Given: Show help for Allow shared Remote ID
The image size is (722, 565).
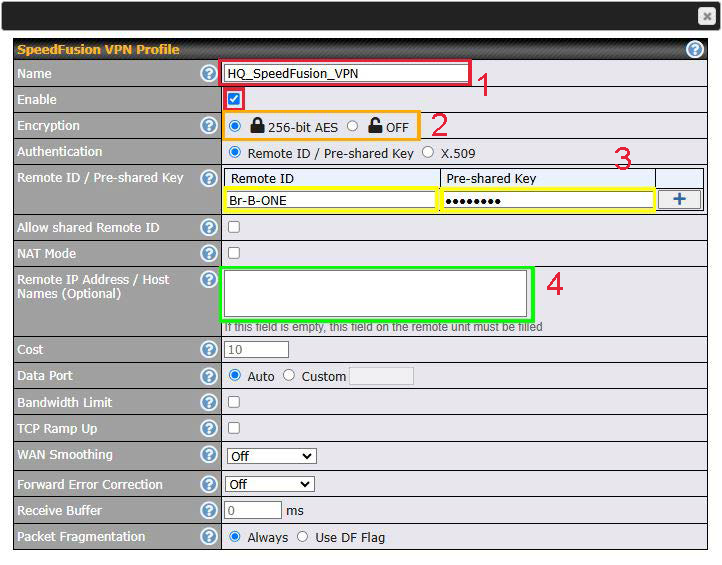Looking at the screenshot, I should coord(209,227).
